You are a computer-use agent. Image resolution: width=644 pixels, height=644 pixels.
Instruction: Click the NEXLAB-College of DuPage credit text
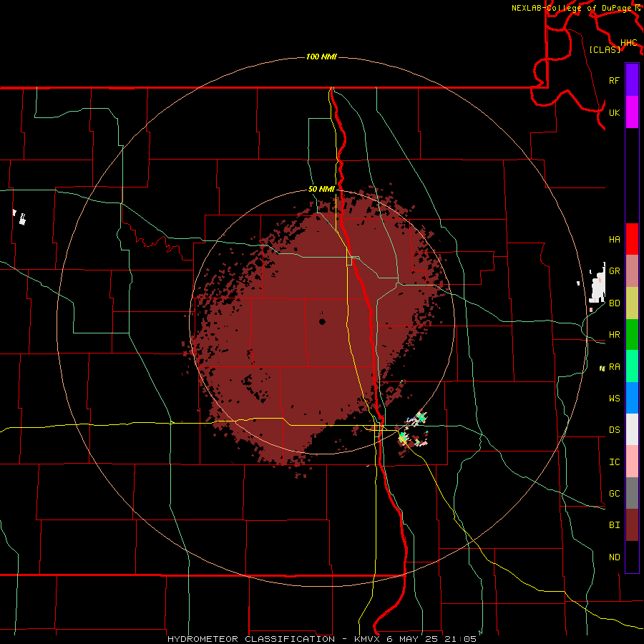(x=571, y=8)
